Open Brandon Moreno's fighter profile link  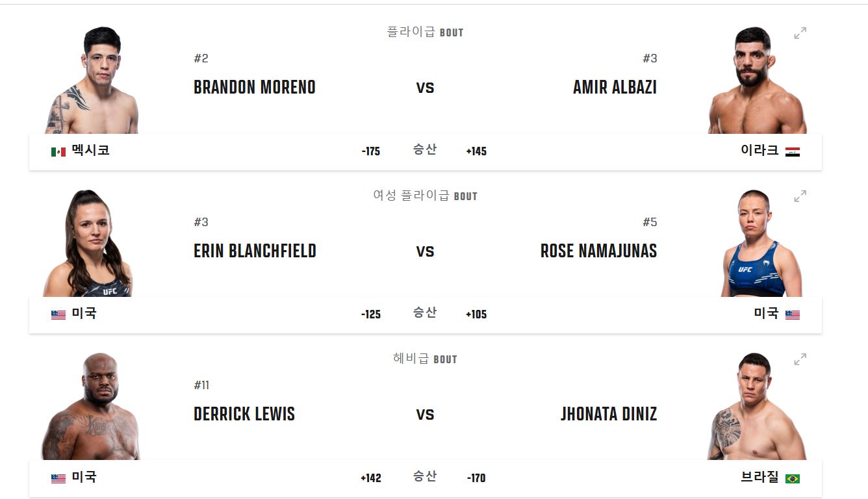[x=255, y=88]
